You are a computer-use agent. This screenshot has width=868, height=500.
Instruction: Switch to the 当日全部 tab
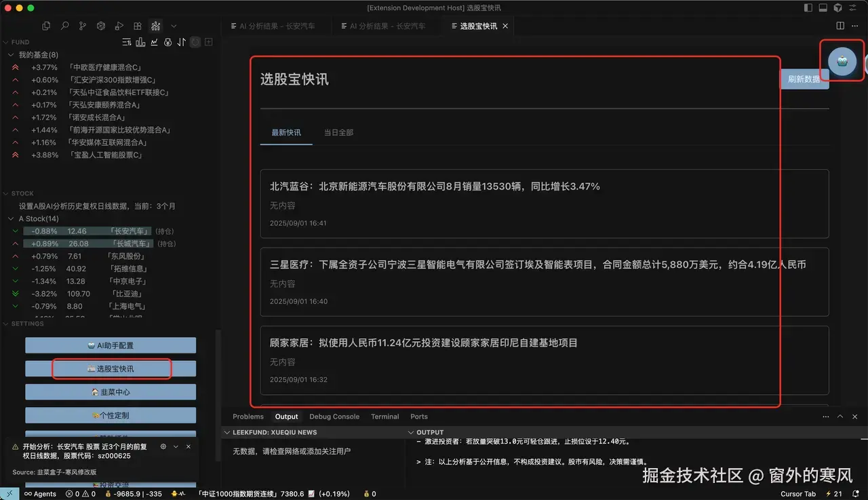[338, 132]
